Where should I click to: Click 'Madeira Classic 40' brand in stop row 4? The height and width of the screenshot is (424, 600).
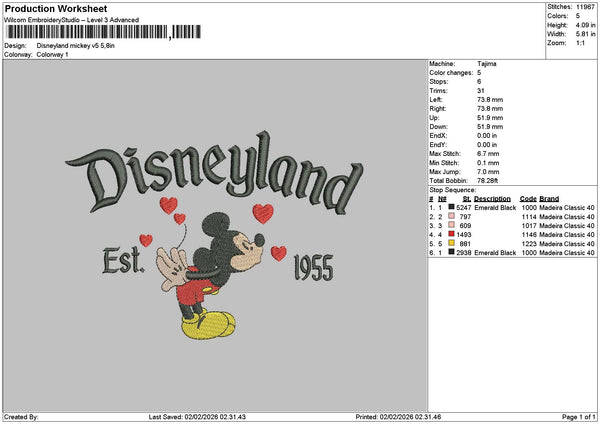(567, 235)
